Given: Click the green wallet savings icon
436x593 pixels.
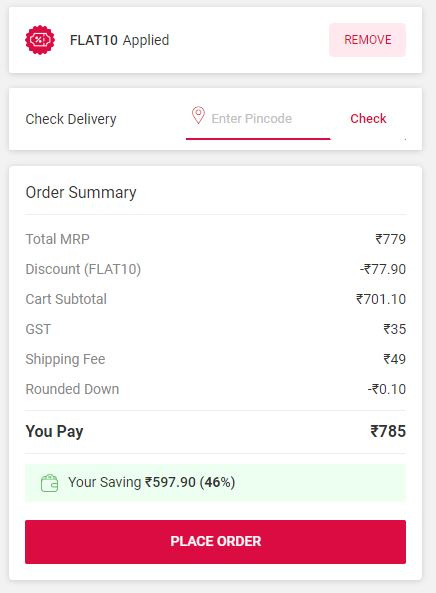Looking at the screenshot, I should pos(50,483).
